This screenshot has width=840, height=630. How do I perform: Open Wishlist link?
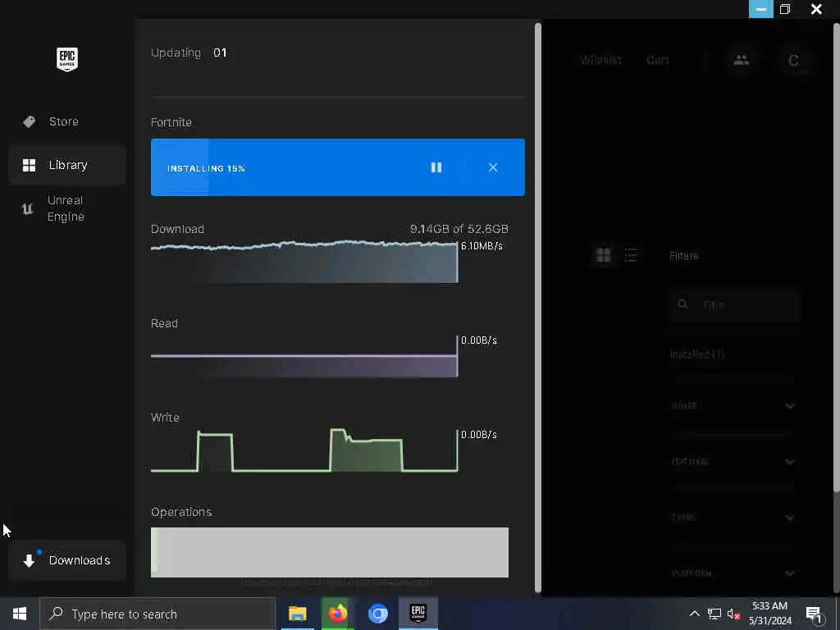coord(601,60)
